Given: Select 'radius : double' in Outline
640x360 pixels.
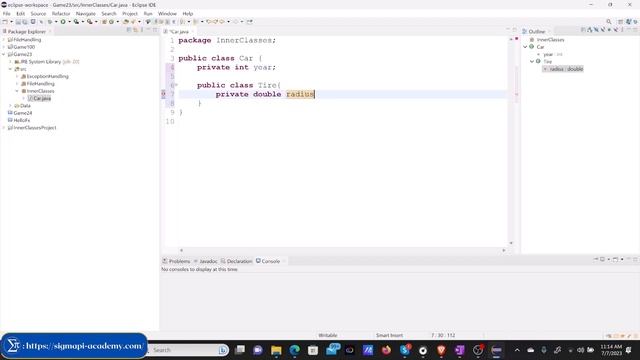Looking at the screenshot, I should (563, 69).
